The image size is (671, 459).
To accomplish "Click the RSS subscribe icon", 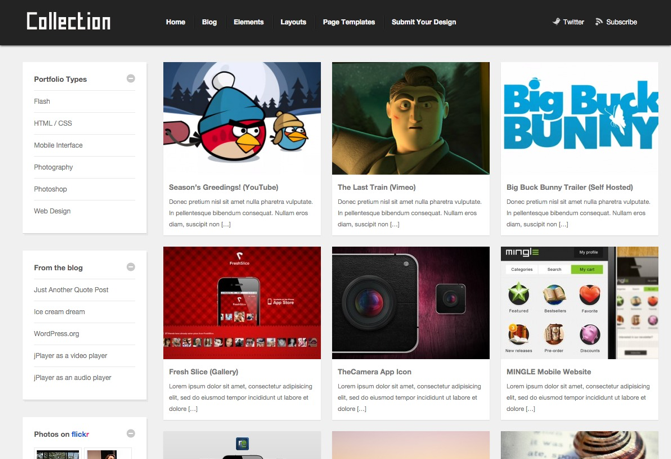I will pyautogui.click(x=599, y=21).
